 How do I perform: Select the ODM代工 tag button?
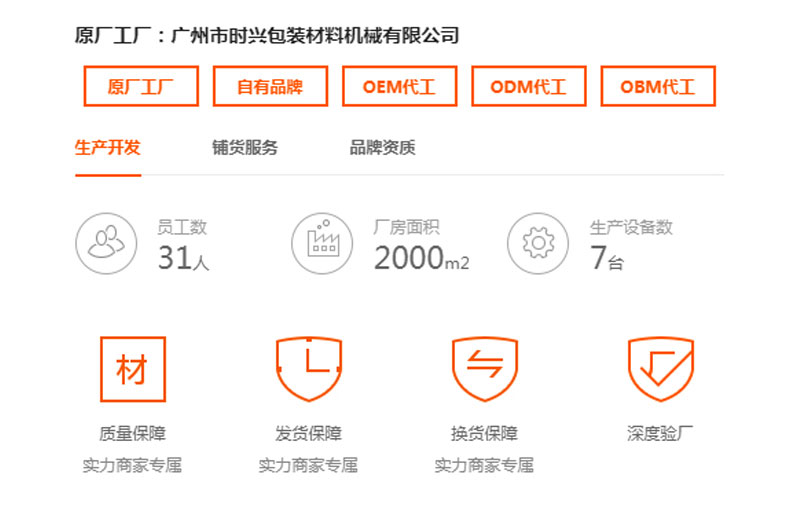(529, 86)
